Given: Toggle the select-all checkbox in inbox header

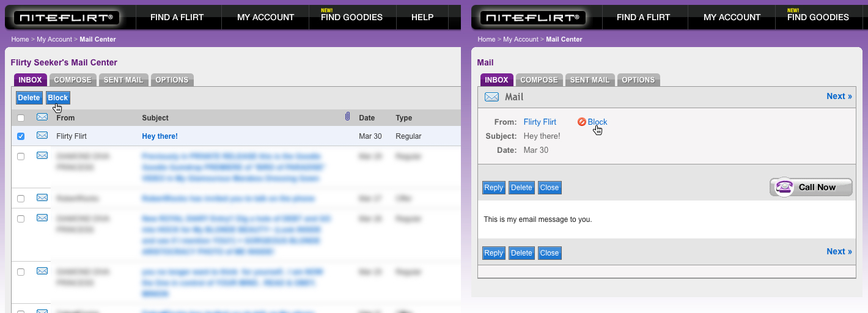Looking at the screenshot, I should (21, 118).
